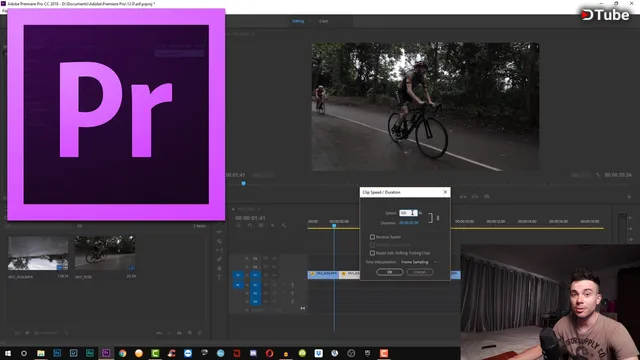Select the cyclist clip thumbnail in Project panel
640x360 pixels.
[x=105, y=253]
